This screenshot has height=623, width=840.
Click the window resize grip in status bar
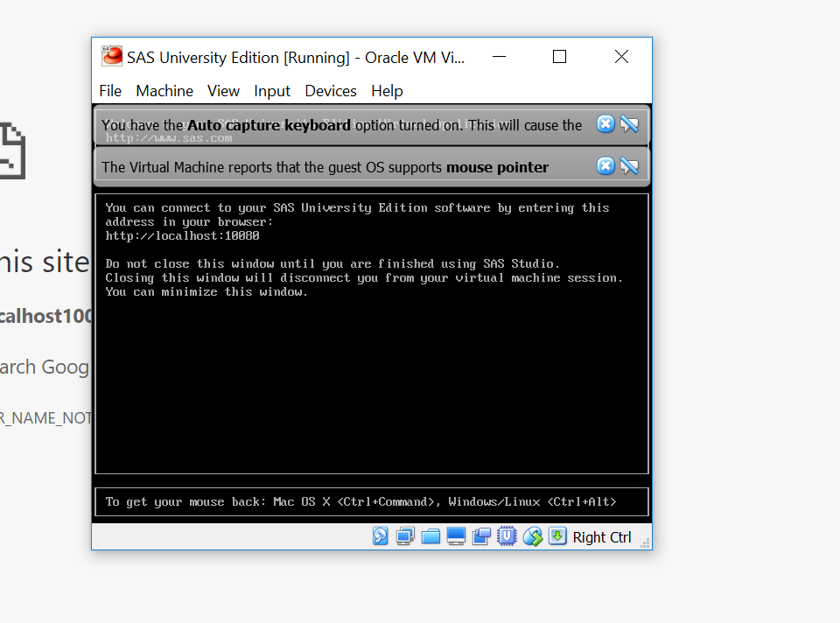tap(646, 543)
